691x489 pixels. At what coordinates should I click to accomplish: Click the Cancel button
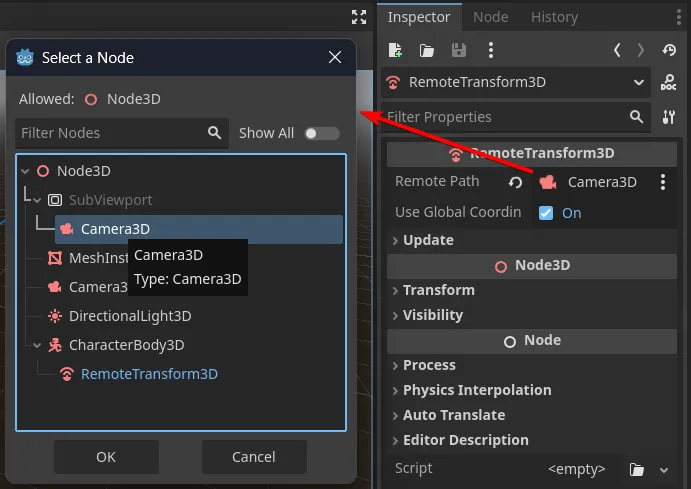click(254, 457)
